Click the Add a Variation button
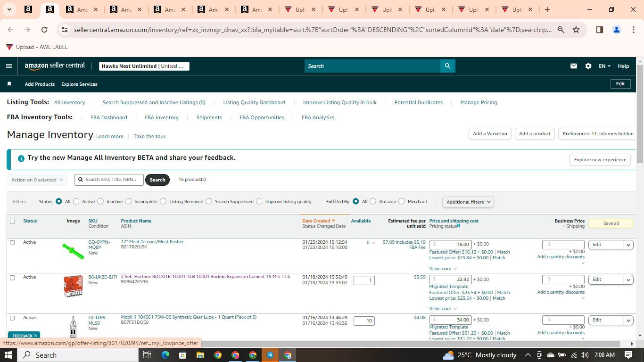Screen dimensions: 644x362 (490, 133)
